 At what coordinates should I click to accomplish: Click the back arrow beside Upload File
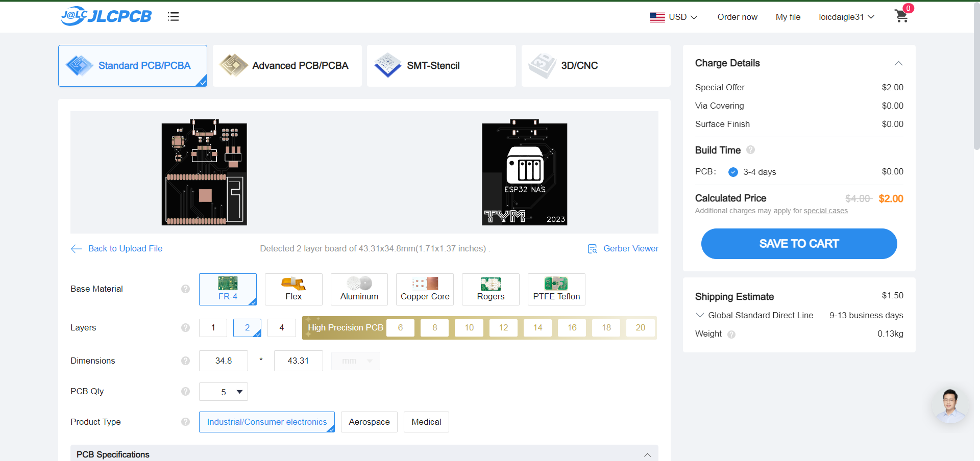coord(76,249)
